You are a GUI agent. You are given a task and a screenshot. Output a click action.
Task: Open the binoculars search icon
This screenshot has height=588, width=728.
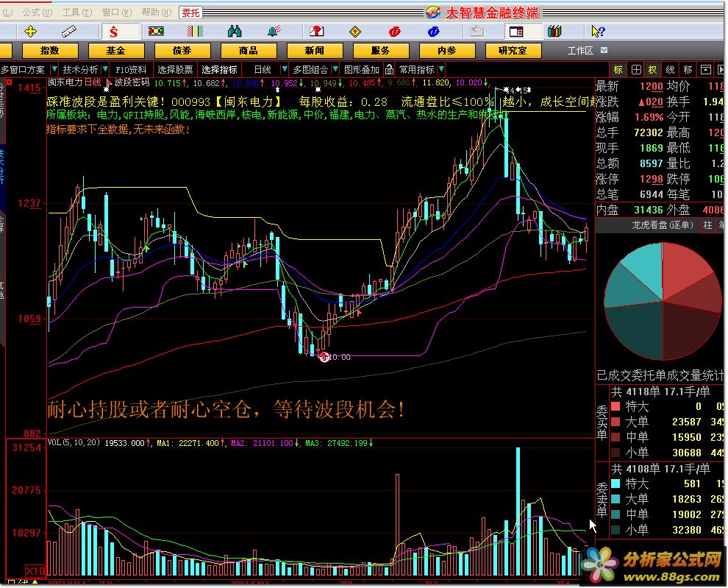pos(235,31)
